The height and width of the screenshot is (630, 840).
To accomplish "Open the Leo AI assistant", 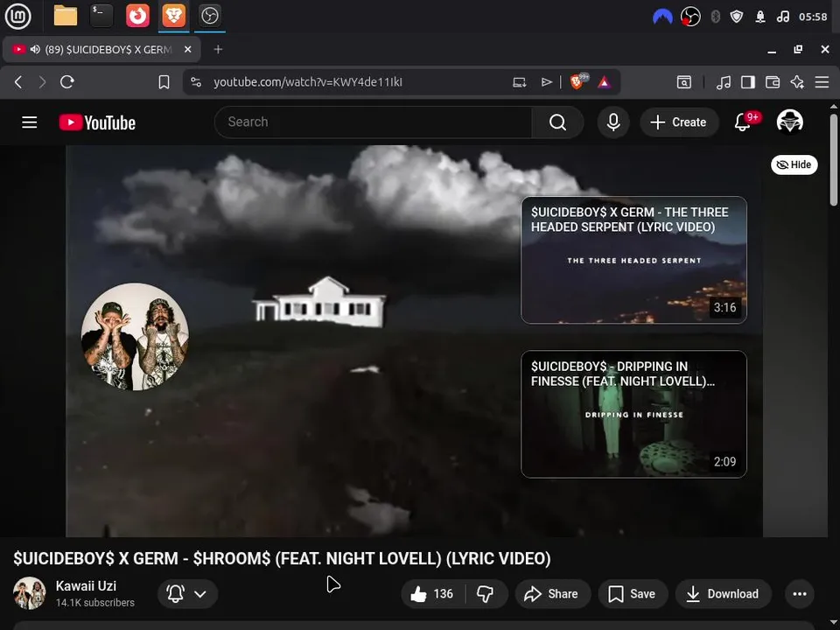I will tap(797, 82).
